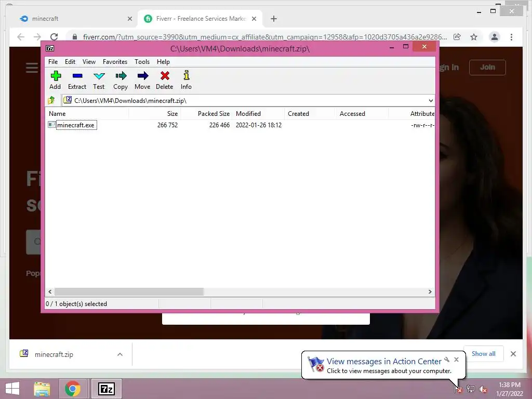Go up one folder level icon
The width and height of the screenshot is (532, 399).
point(51,100)
